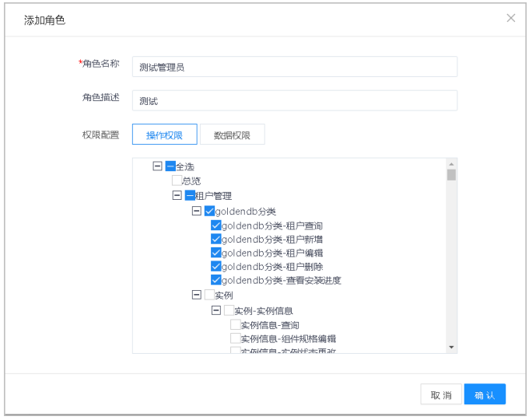Collapse the 全选 tree node
The height and width of the screenshot is (420, 529).
pos(157,166)
